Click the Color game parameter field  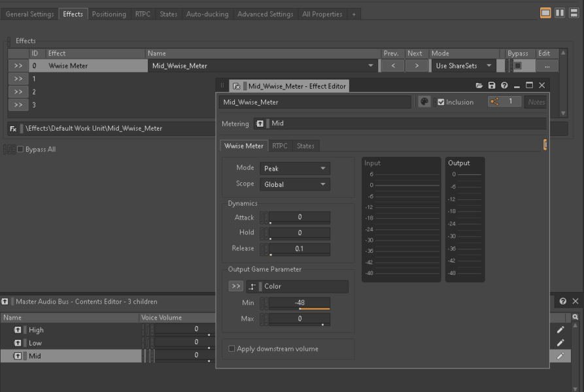[x=297, y=286]
